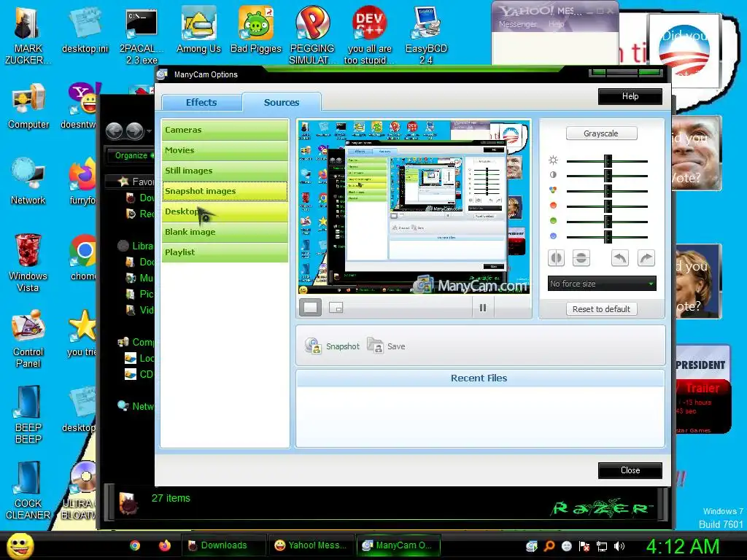Open Control Panel desktop icon

(28, 338)
